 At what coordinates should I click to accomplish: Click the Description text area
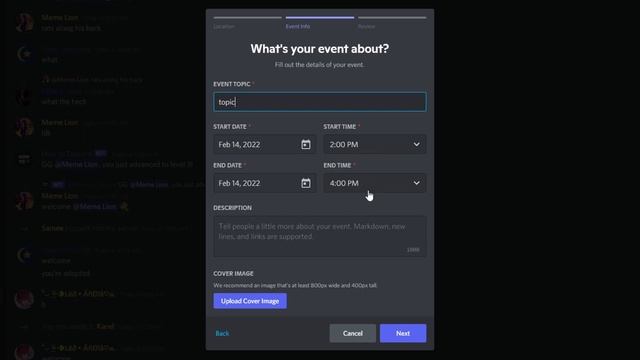(x=320, y=236)
